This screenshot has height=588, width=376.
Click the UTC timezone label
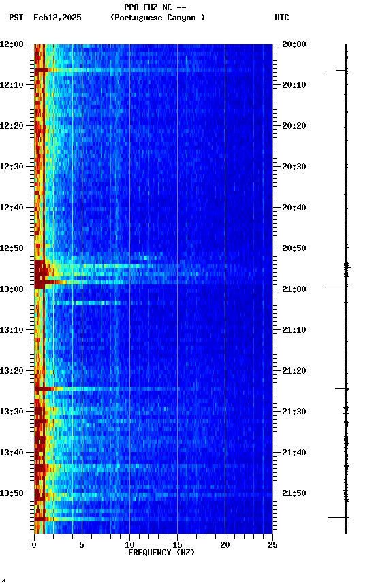[282, 18]
